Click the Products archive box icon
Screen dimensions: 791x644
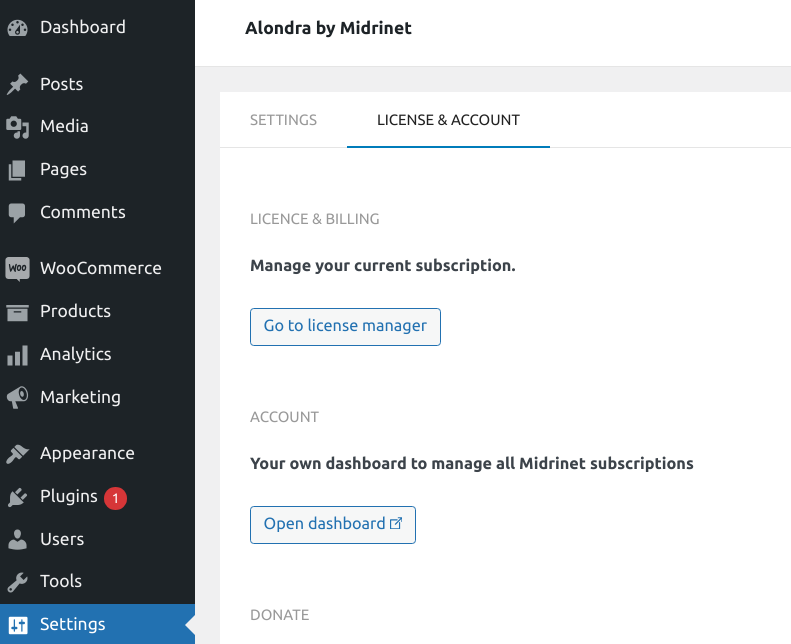18,312
